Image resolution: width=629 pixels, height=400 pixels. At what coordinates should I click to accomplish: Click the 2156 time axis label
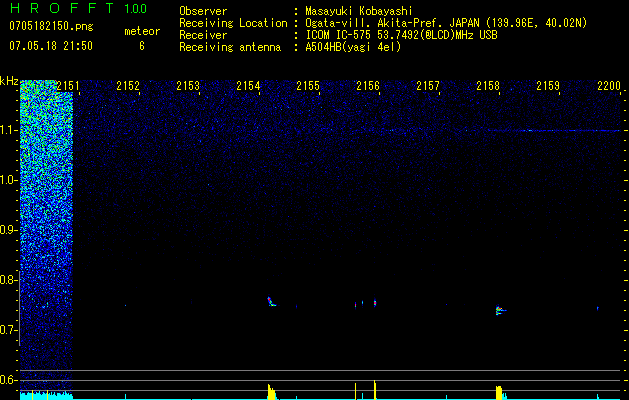(x=368, y=86)
